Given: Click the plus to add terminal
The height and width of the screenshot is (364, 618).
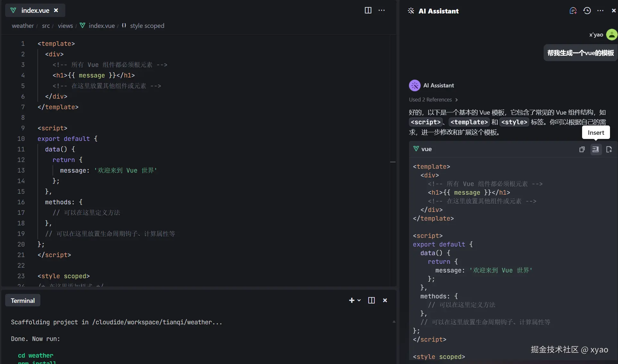Looking at the screenshot, I should pyautogui.click(x=352, y=300).
